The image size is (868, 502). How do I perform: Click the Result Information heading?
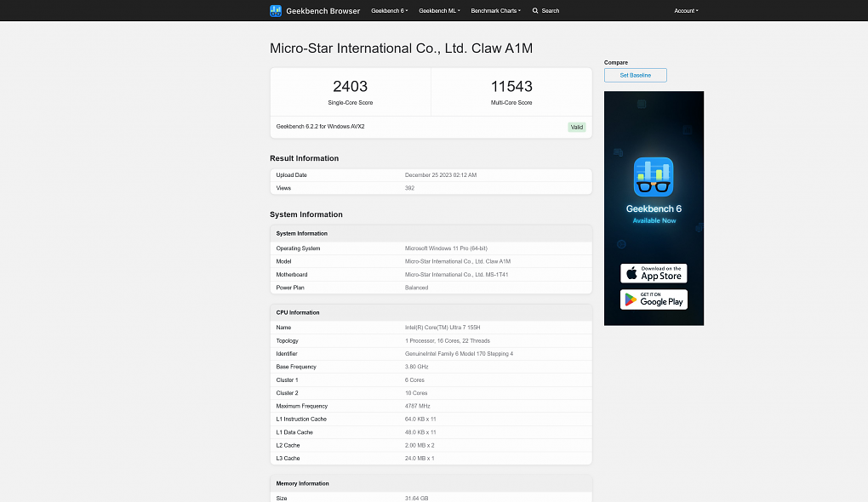click(305, 158)
